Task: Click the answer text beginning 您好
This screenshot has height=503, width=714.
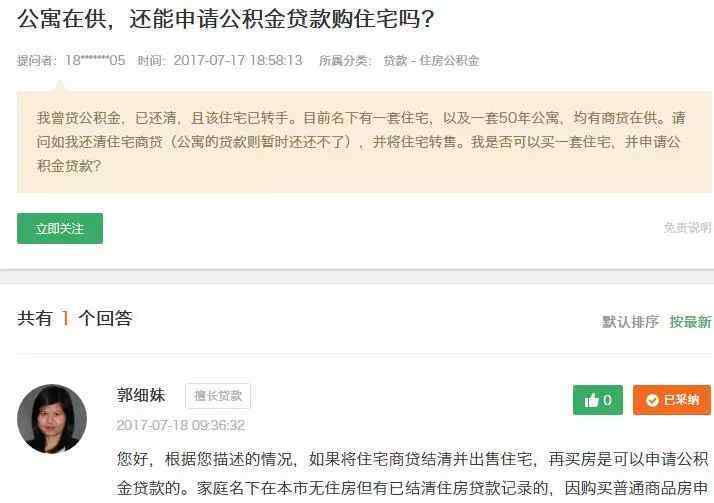Action: pos(413,473)
